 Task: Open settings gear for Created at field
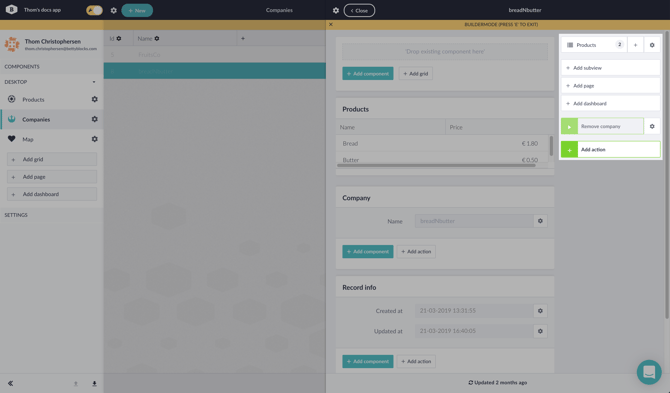pyautogui.click(x=540, y=311)
